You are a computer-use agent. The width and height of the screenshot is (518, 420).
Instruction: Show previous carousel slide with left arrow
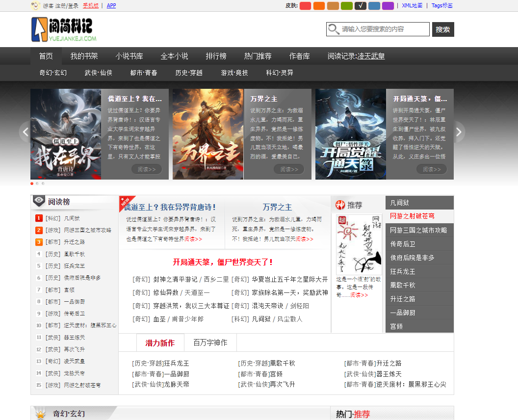click(x=25, y=132)
